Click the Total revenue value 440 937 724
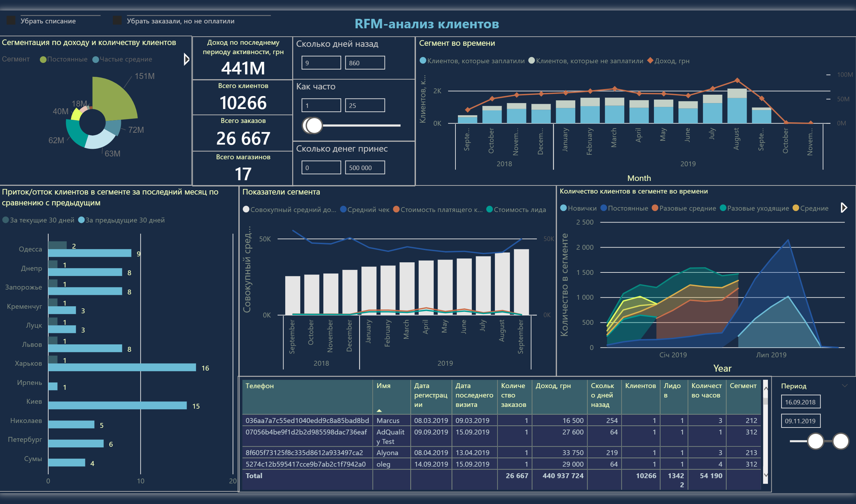Image resolution: width=856 pixels, height=504 pixels. pos(563,476)
